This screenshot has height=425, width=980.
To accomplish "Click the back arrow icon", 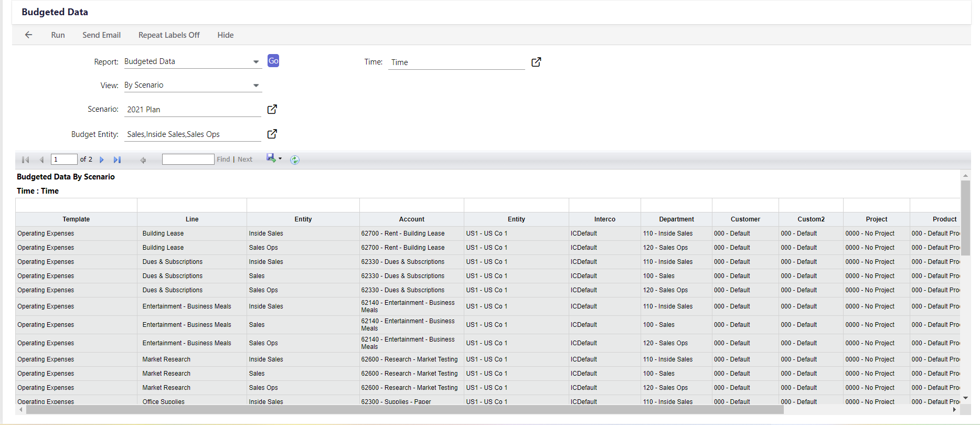I will coord(28,35).
